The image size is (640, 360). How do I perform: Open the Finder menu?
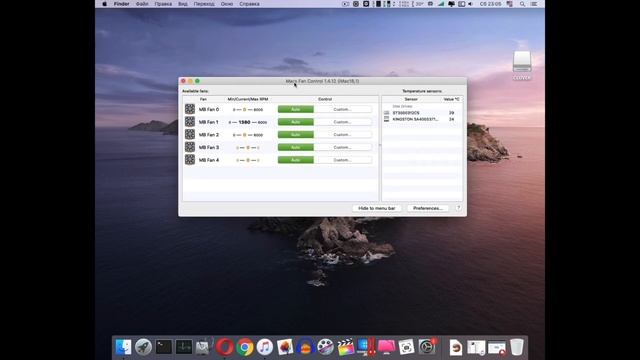(121, 4)
